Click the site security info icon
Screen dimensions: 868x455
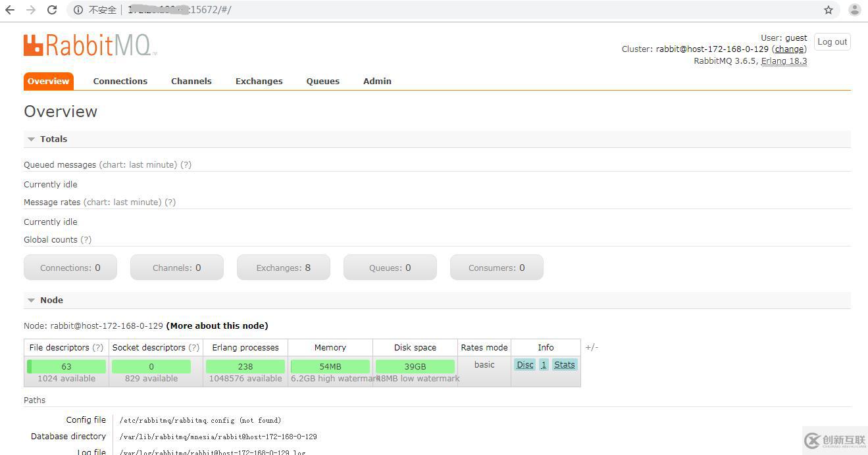78,10
